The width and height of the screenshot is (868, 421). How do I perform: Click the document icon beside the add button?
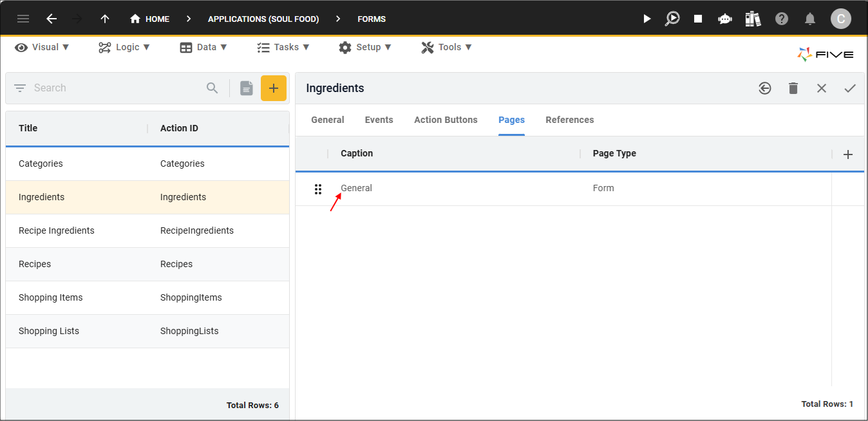[x=247, y=88]
